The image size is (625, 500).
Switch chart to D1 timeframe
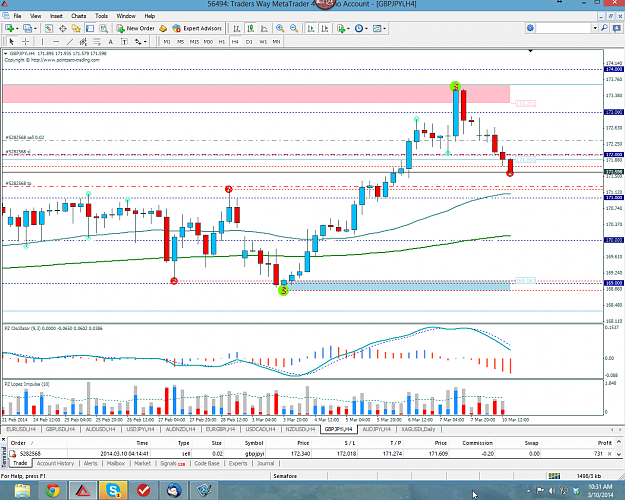pos(249,41)
